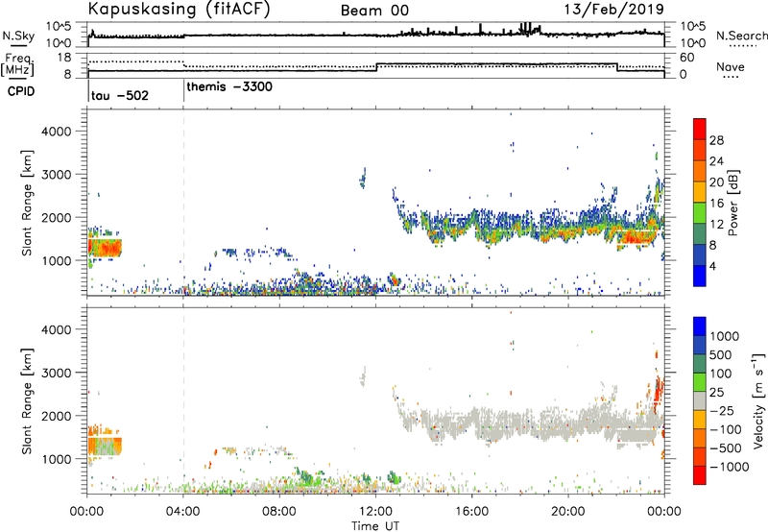Screen dimensions: 768x532
Task: Click the 13/Feb/2019 date text
Action: point(614,9)
